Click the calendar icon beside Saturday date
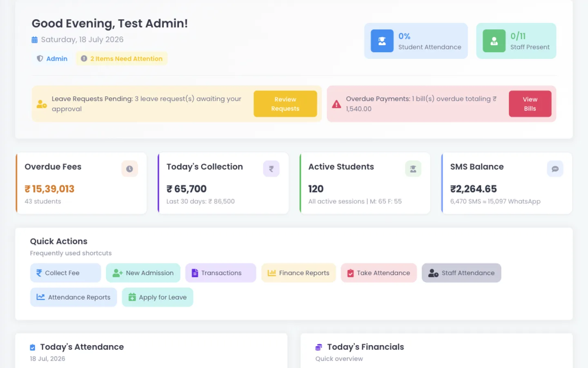This screenshot has width=588, height=368. pyautogui.click(x=35, y=40)
